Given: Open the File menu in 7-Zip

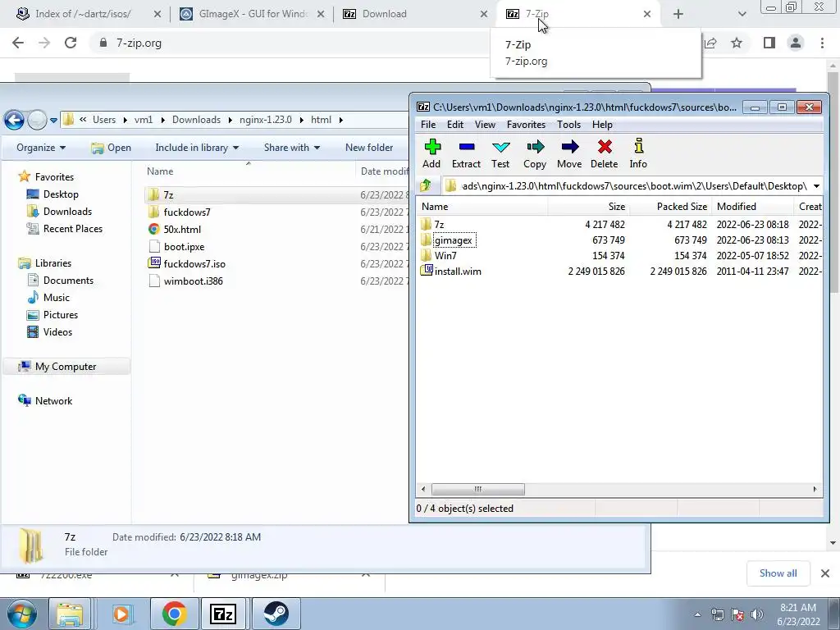Looking at the screenshot, I should coord(428,125).
